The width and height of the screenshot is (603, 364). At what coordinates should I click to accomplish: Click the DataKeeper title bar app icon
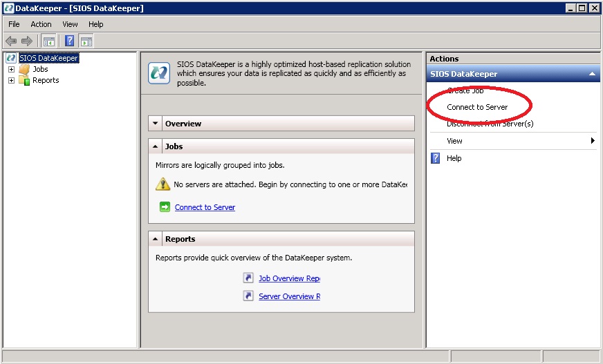(9, 8)
